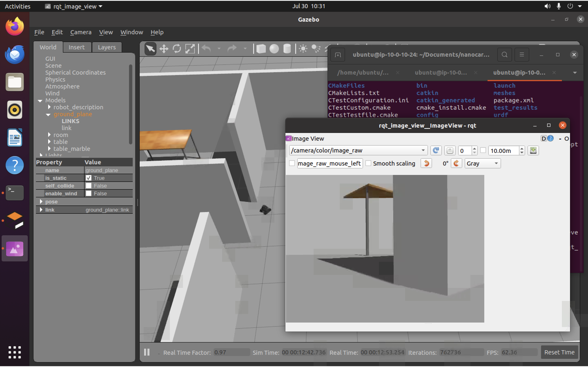588x367 pixels.
Task: Insert a cylinder shape from toolbar
Action: click(x=287, y=49)
